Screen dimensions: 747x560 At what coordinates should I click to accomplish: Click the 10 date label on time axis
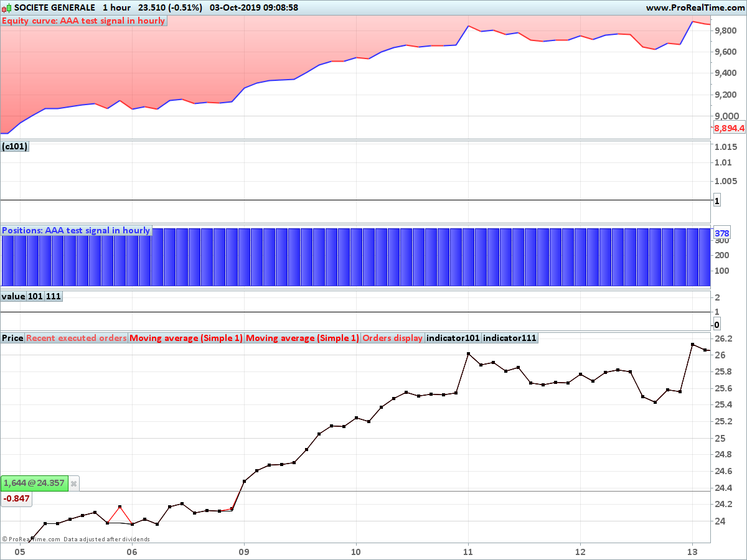pyautogui.click(x=356, y=551)
